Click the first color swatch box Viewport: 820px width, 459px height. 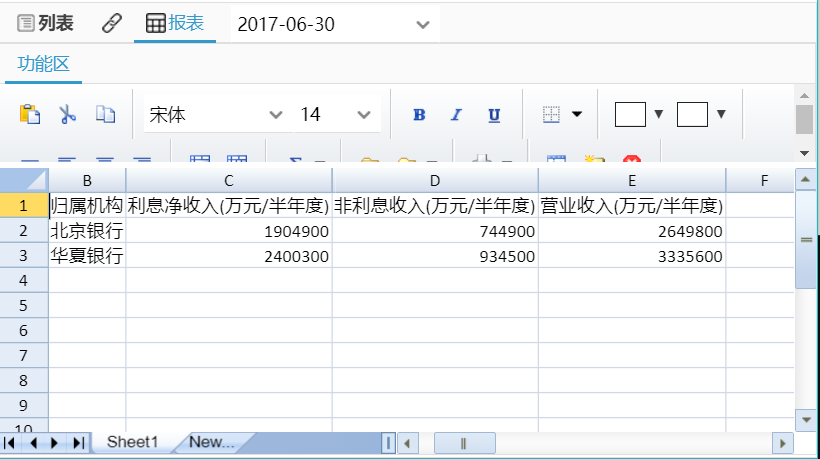pyautogui.click(x=630, y=114)
